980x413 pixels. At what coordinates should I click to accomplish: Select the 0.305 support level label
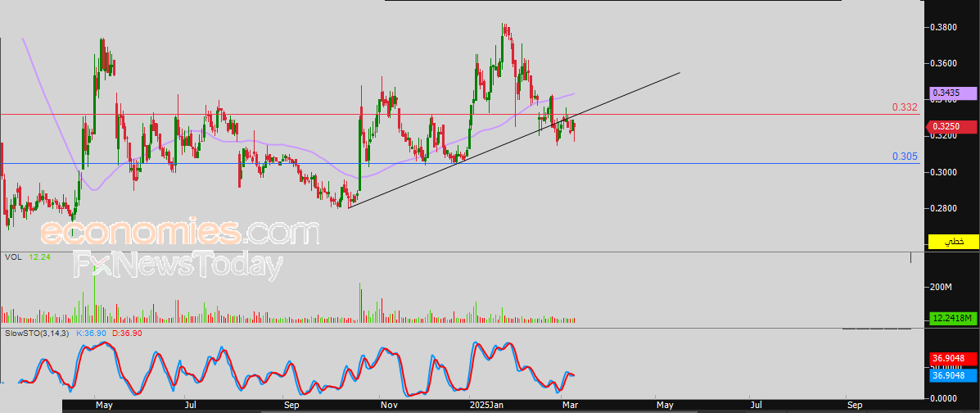pyautogui.click(x=905, y=157)
